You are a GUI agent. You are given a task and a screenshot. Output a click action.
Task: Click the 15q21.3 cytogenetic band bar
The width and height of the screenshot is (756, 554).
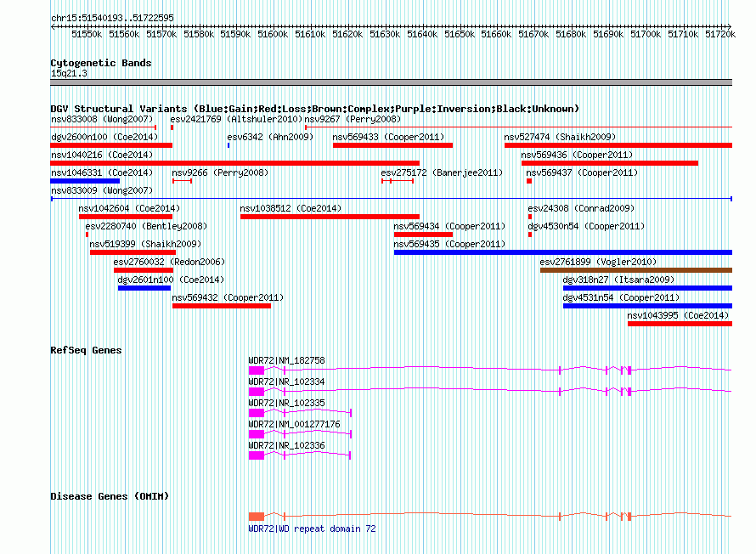click(391, 82)
